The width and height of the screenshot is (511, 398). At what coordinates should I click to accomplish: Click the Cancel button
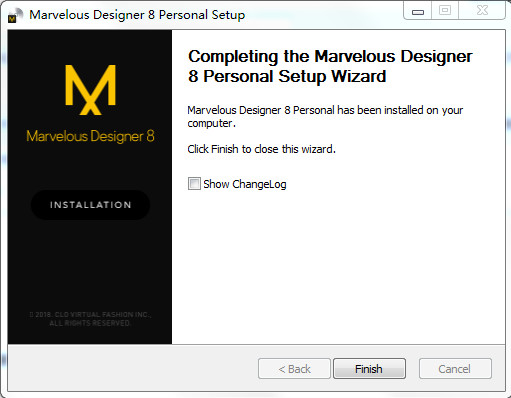[455, 369]
